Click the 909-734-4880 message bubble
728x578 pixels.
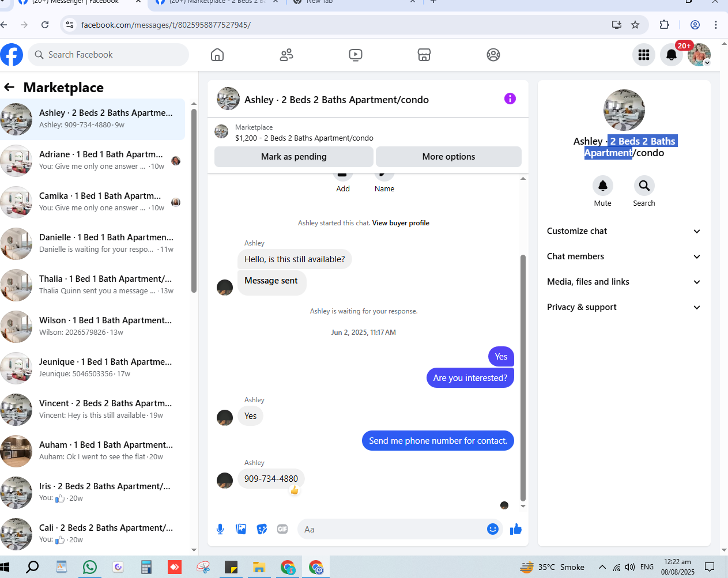pos(271,479)
